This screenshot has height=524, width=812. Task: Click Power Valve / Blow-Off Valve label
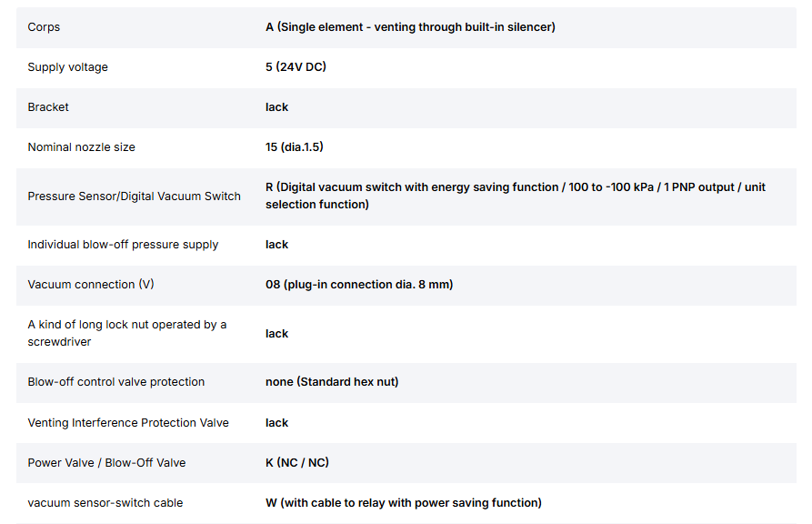tap(106, 463)
